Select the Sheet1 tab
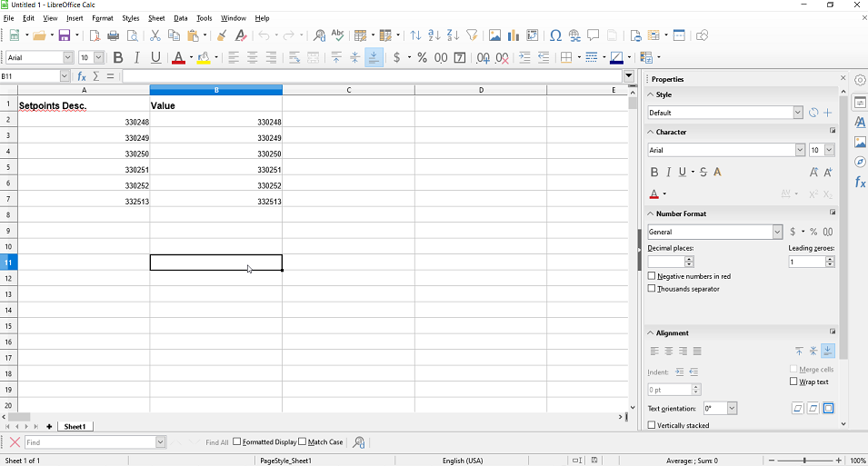 [75, 426]
